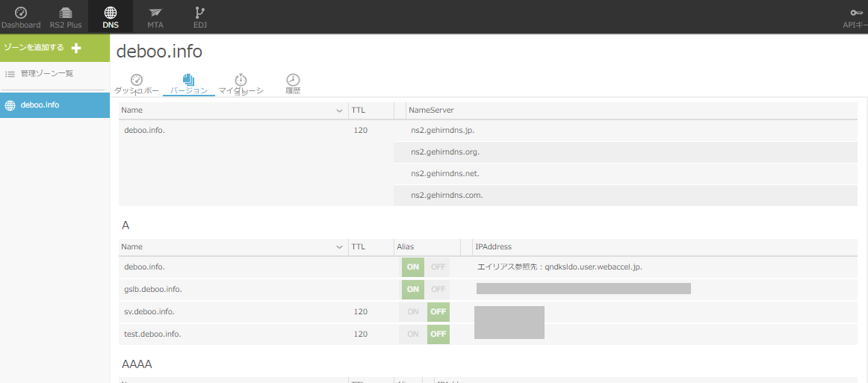The image size is (868, 383).
Task: Click the deboo.info page title
Action: [159, 52]
